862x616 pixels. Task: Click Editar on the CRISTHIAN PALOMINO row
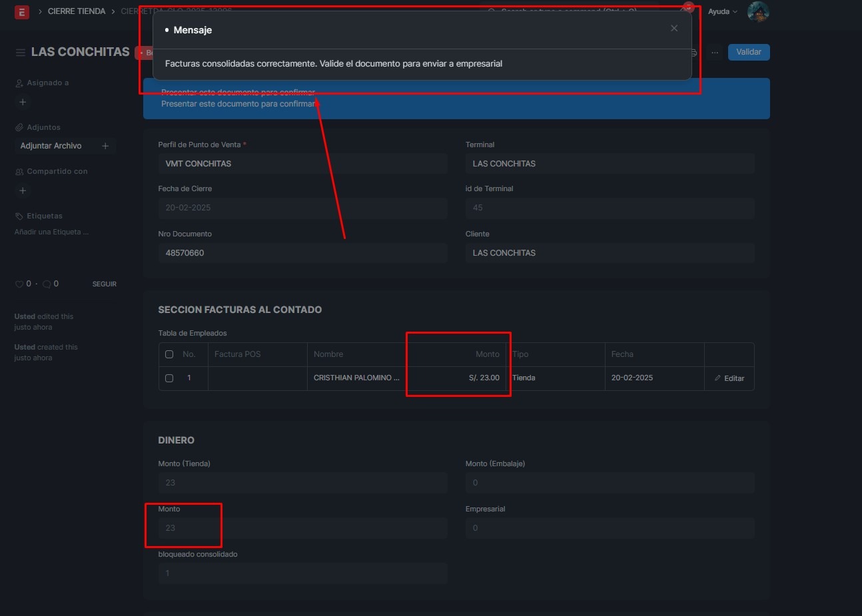(729, 378)
